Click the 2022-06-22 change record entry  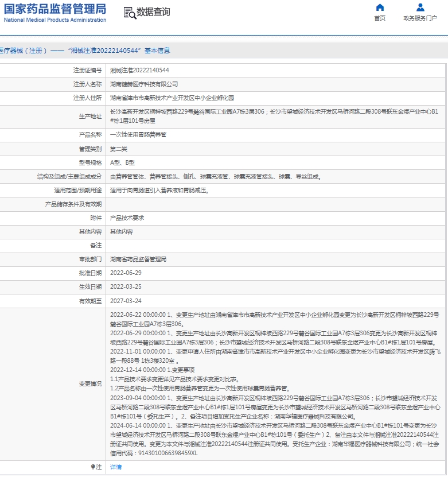(274, 319)
